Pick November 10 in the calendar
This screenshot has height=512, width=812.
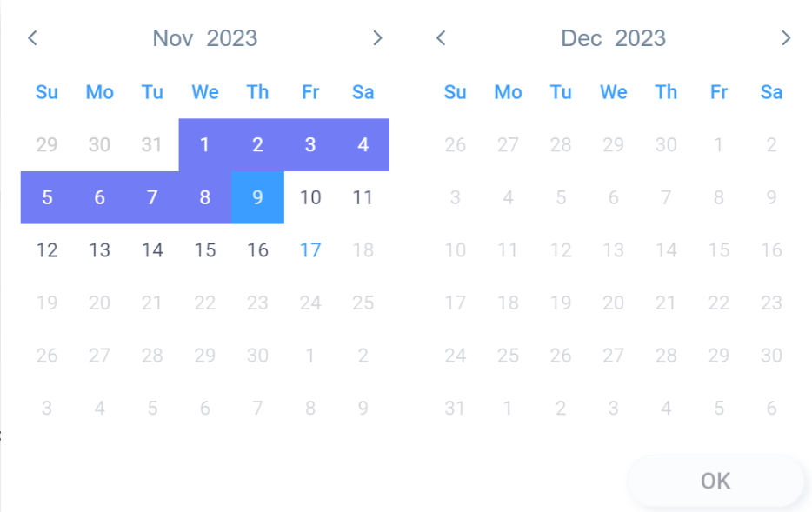(310, 198)
